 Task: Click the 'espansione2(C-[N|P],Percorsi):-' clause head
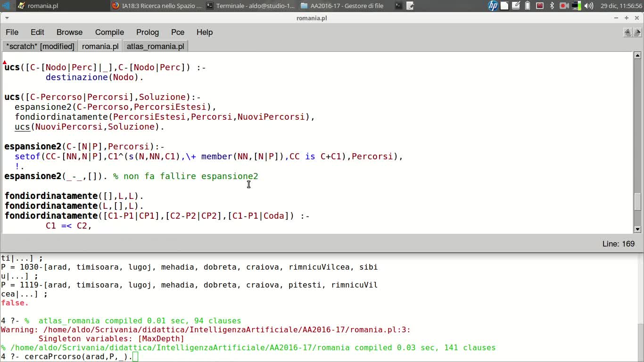(84, 147)
